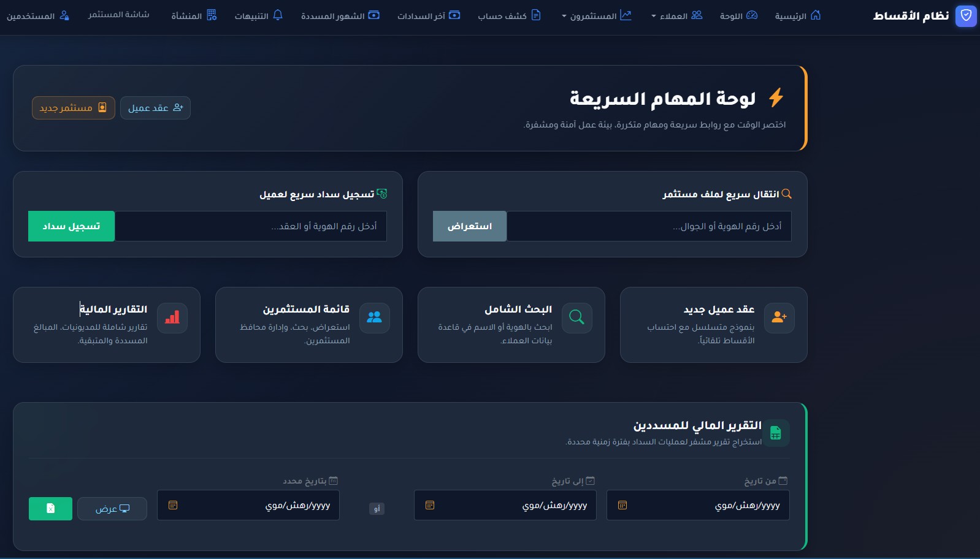Click the document icon in كشف حساب
Image resolution: width=980 pixels, height=559 pixels.
[536, 15]
